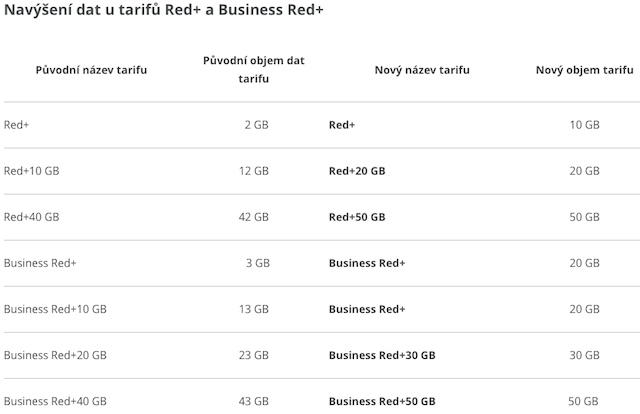Select the original tariff 'Business Red+10 GB'
The image size is (640, 414).
pyautogui.click(x=55, y=309)
